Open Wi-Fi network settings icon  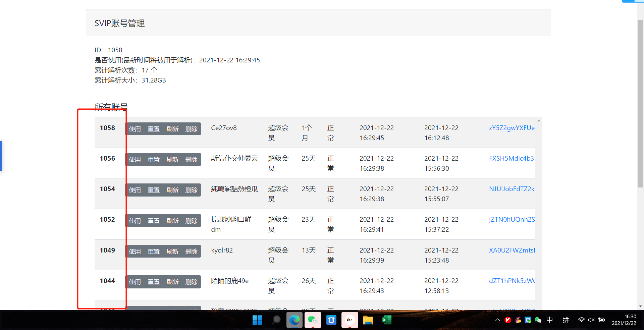coord(581,320)
